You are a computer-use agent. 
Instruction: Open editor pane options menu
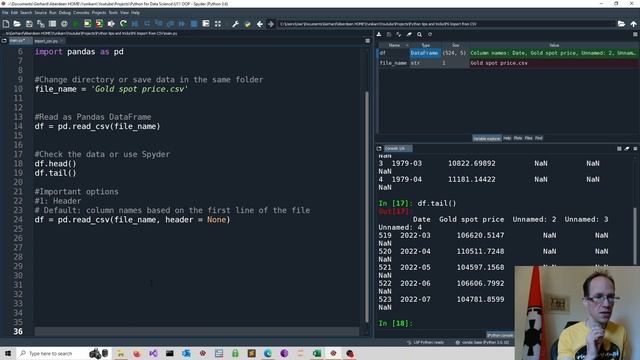coord(367,41)
